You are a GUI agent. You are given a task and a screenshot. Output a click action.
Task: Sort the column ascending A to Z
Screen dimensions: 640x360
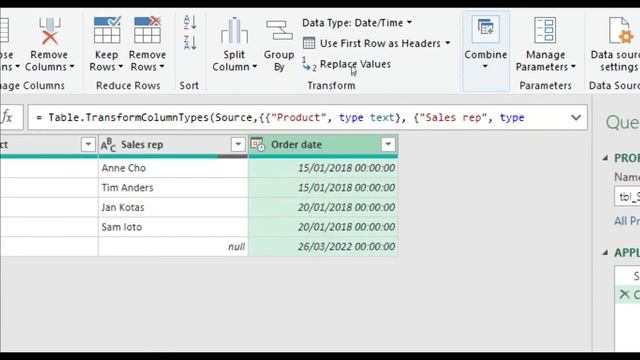click(x=190, y=23)
